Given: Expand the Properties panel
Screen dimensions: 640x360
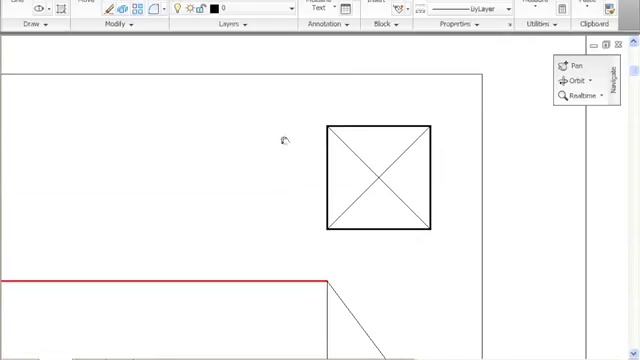Looking at the screenshot, I should tap(459, 24).
